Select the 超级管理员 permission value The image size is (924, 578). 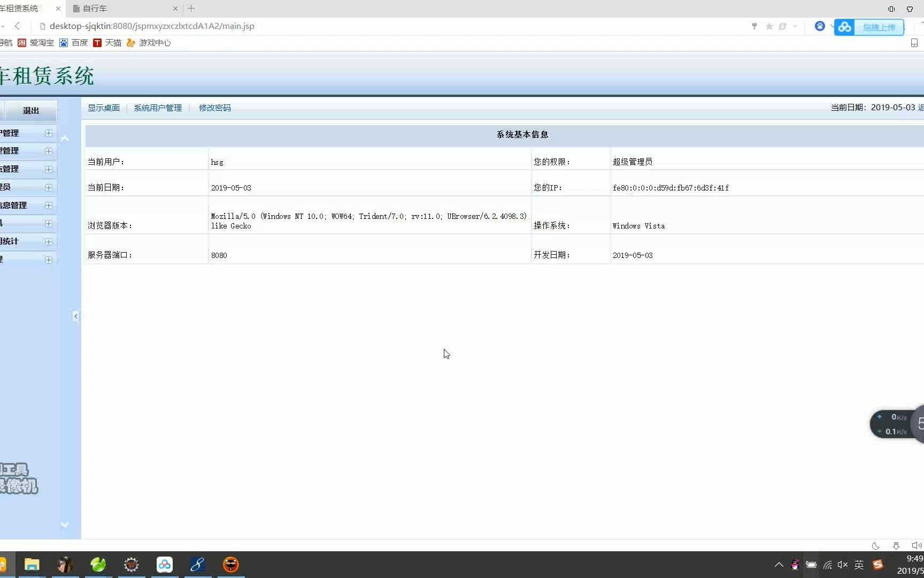coord(633,162)
